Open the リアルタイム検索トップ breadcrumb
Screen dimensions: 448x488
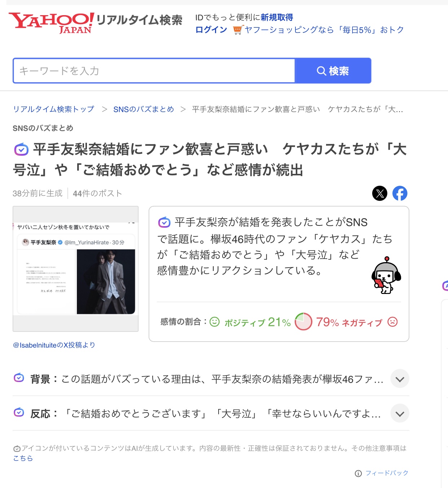tap(54, 109)
